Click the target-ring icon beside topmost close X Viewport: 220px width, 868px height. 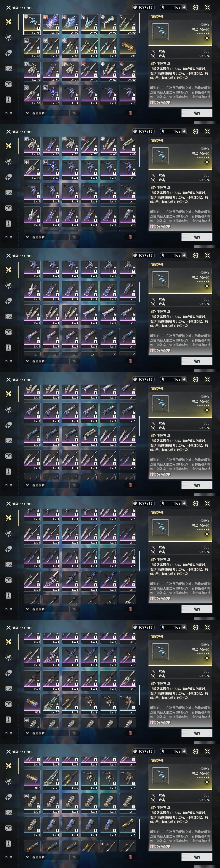pos(196,7)
